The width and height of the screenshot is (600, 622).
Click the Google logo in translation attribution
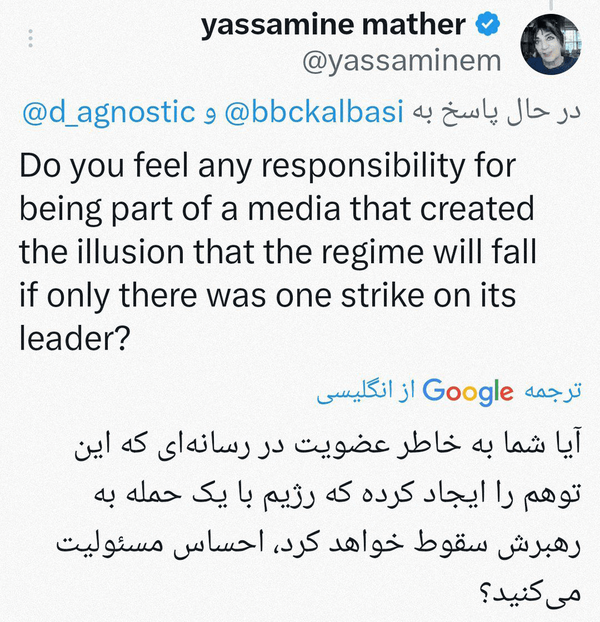[x=468, y=391]
